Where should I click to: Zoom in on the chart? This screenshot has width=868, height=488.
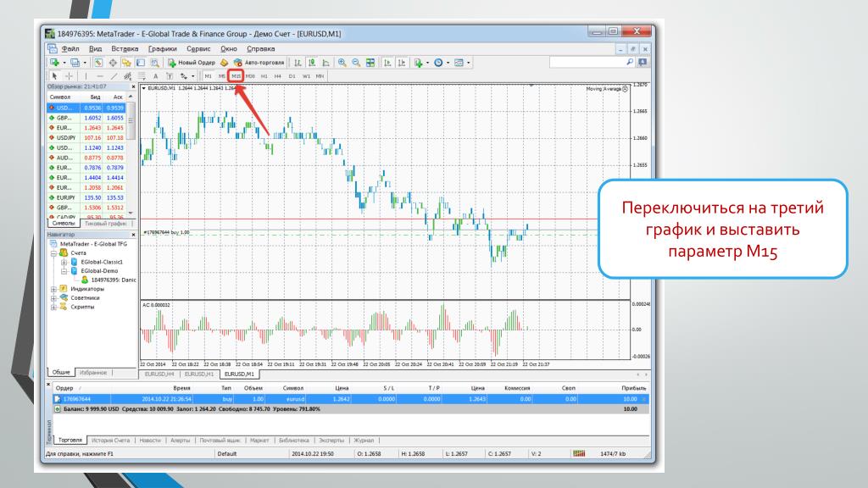tap(342, 63)
